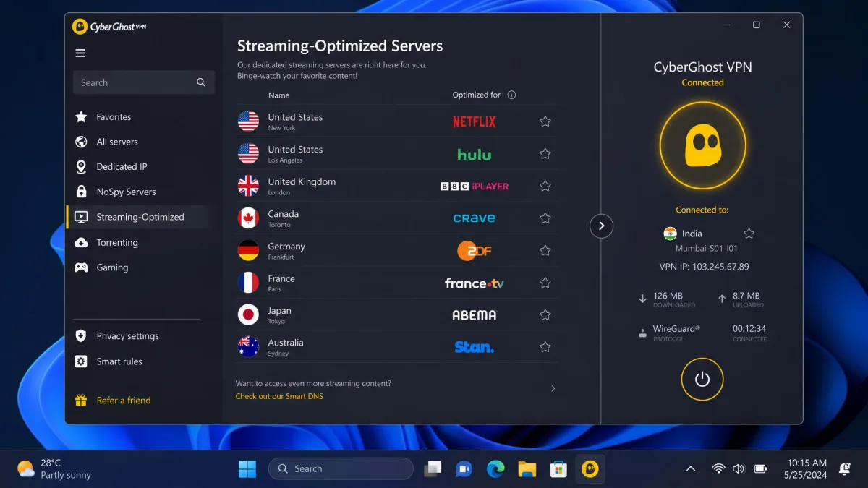Screen dimensions: 868x488
Task: Click the BBC iPlayer logo
Action: click(x=475, y=187)
